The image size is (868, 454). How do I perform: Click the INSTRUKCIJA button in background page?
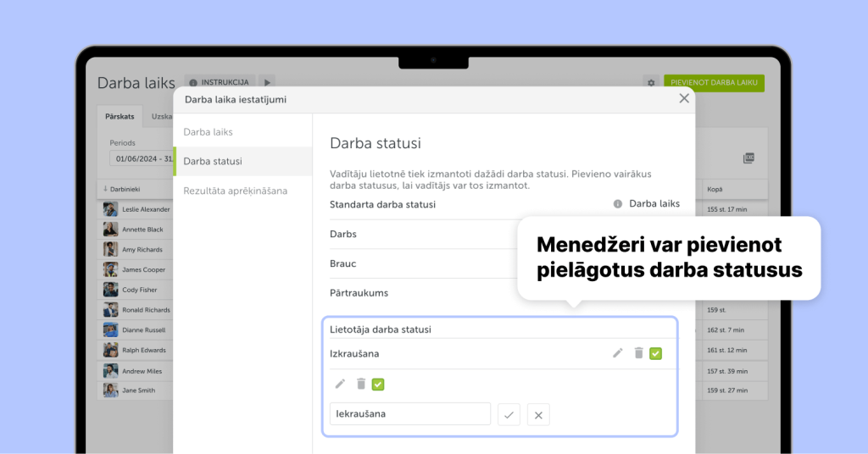[220, 82]
